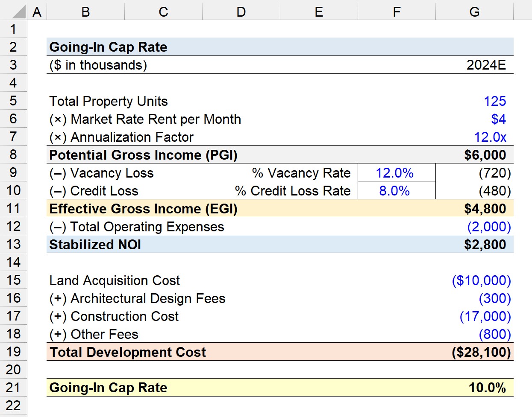This screenshot has height=417, width=532.
Task: Select row 21 header
Action: coord(13,388)
